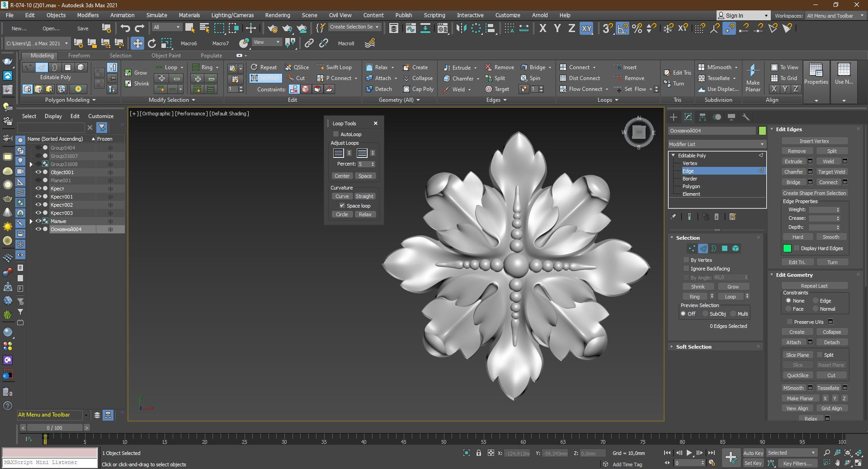Click the object color green swatch
Screen dimensions: 868x469
pos(762,131)
